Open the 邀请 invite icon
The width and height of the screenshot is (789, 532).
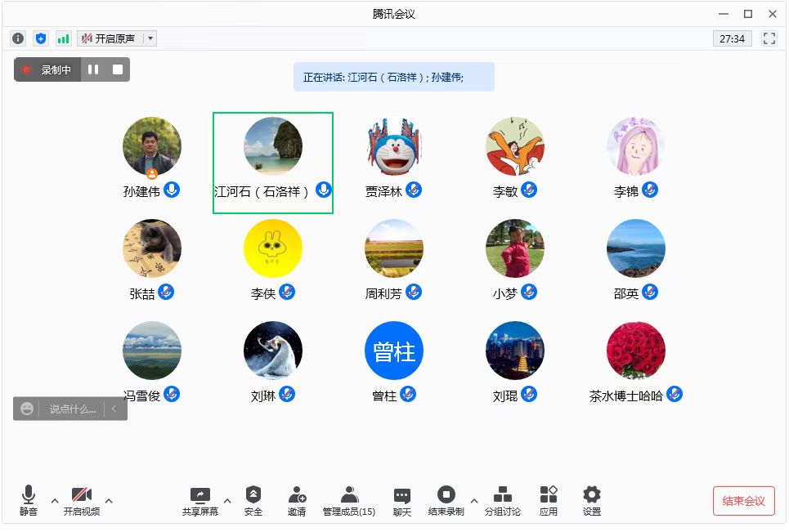297,500
